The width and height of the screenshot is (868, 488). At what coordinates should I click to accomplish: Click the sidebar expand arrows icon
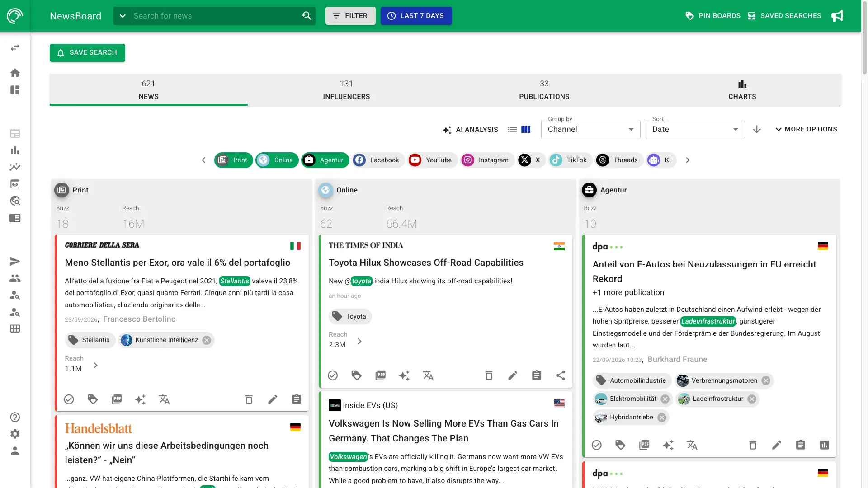15,47
